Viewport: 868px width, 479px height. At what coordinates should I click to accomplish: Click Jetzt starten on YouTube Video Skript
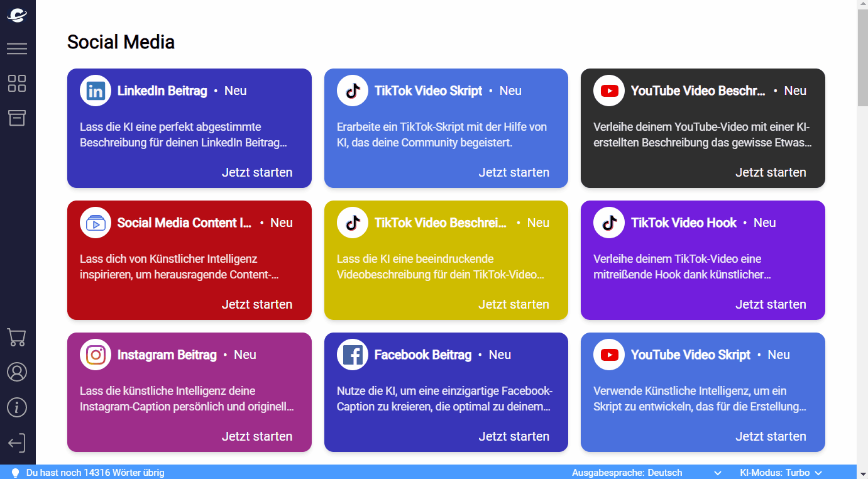(771, 436)
